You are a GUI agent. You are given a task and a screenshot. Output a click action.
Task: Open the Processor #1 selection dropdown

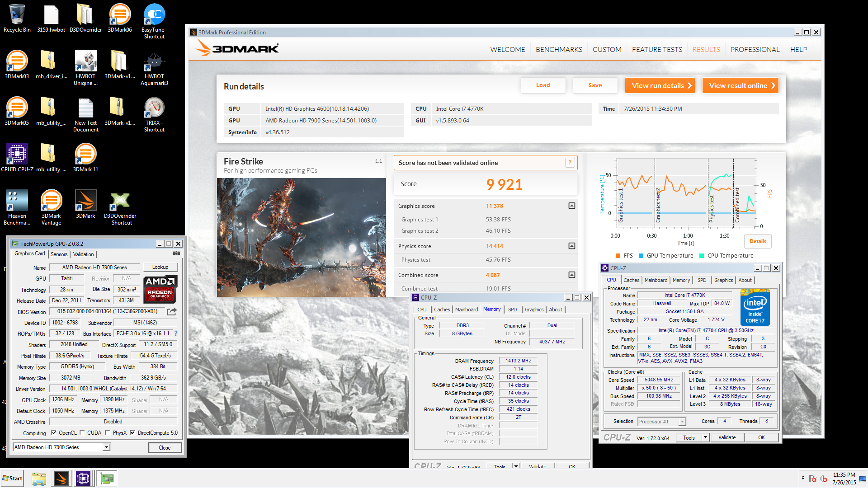(682, 422)
